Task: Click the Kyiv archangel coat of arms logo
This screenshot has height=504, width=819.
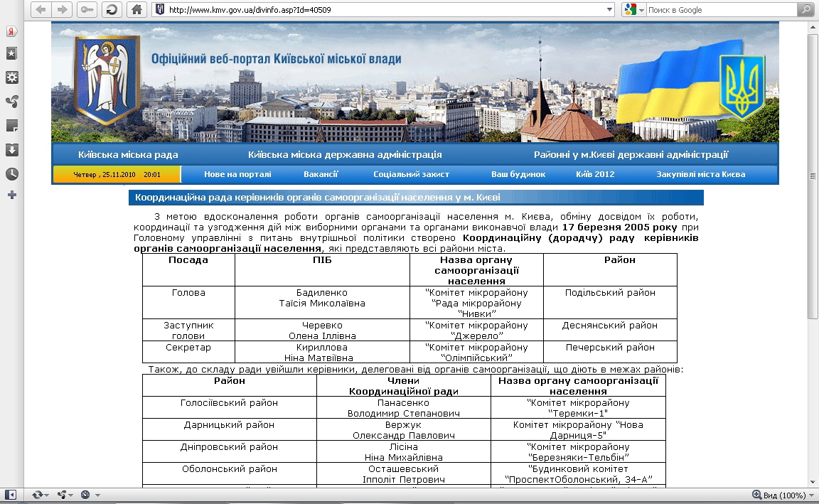Action: coord(107,79)
